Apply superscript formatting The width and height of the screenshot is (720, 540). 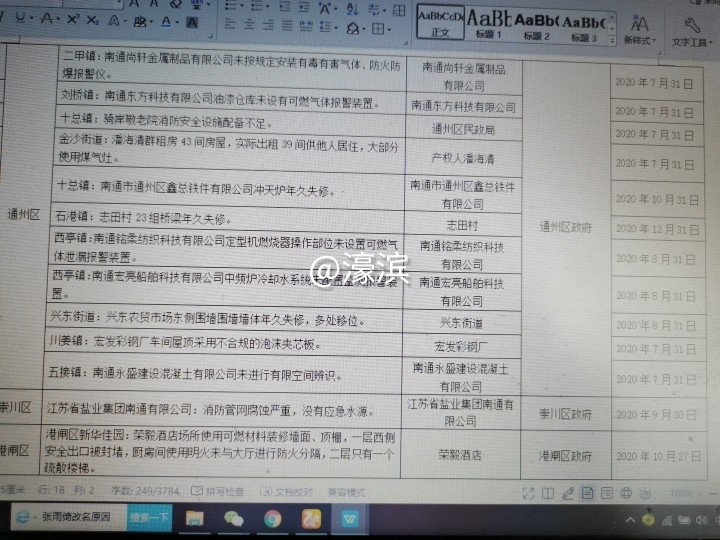coord(73,19)
